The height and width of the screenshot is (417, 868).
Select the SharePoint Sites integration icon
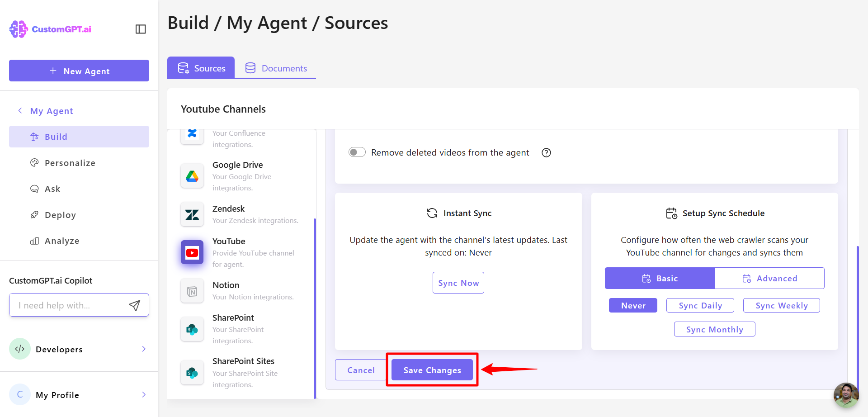[192, 373]
